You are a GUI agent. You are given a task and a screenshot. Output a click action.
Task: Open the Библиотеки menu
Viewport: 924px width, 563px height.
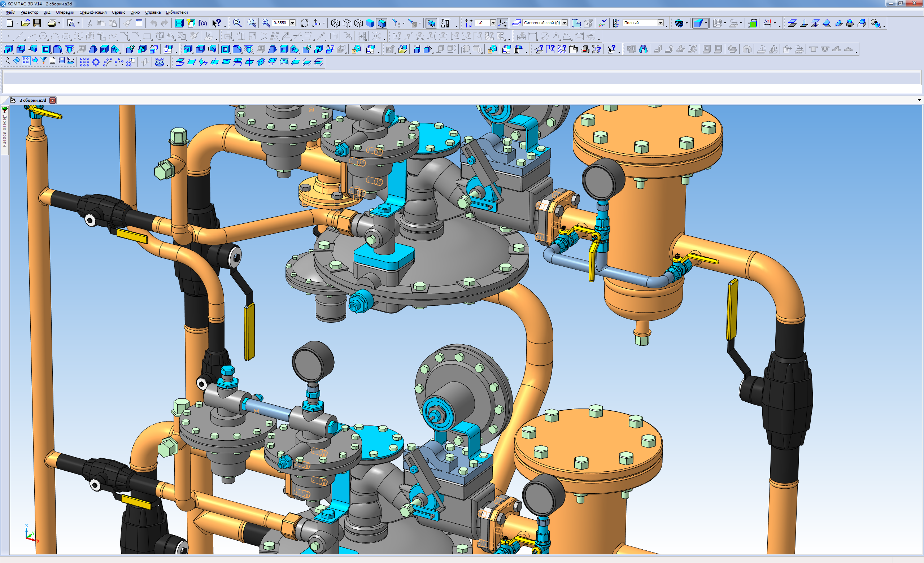(x=176, y=12)
